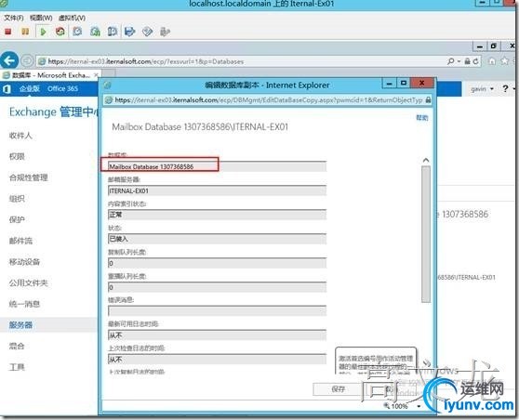Image resolution: width=519 pixels, height=420 pixels.
Task: Click the zoom magnifier icon at 100%
Action: click(x=386, y=405)
